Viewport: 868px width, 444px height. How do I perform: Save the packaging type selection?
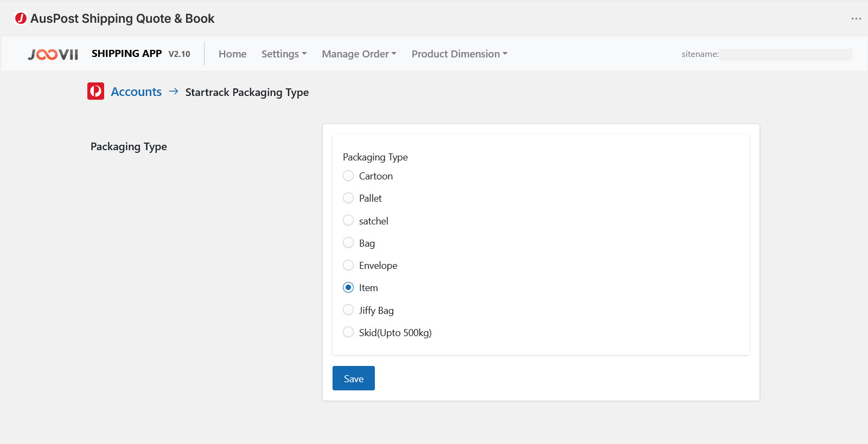point(353,378)
